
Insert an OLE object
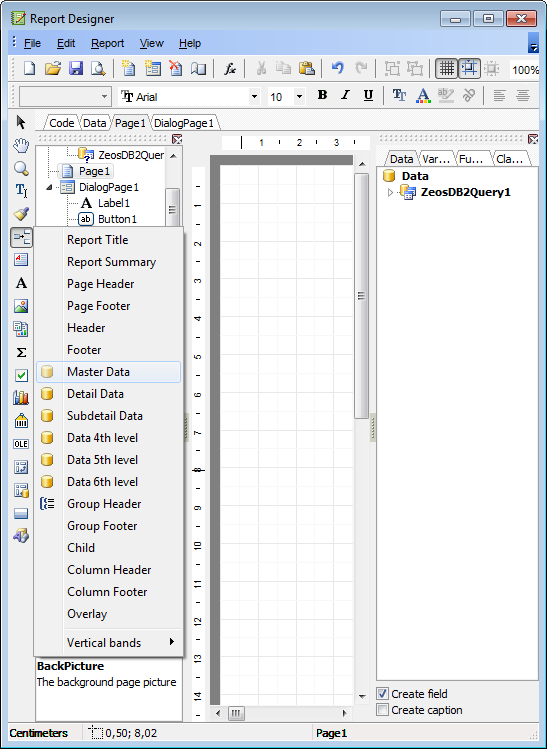coord(21,444)
